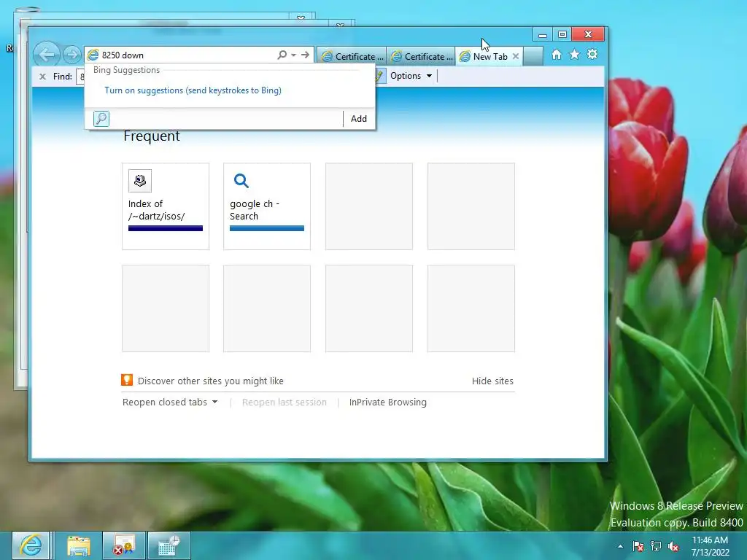The width and height of the screenshot is (747, 560).
Task: Open the Tools gear icon
Action: (592, 54)
